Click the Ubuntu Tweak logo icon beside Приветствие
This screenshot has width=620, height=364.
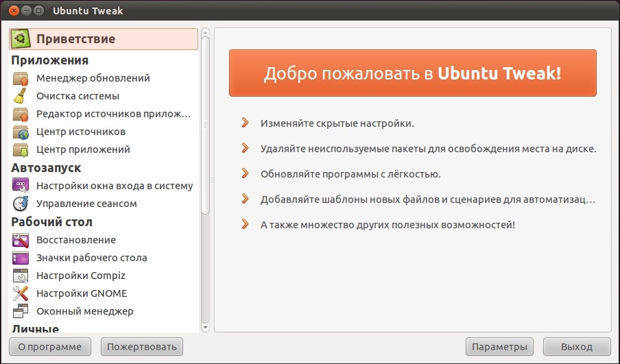click(x=21, y=39)
